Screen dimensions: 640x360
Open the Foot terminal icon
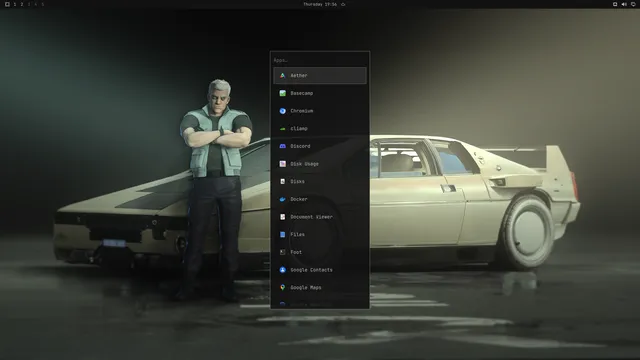[x=282, y=252]
